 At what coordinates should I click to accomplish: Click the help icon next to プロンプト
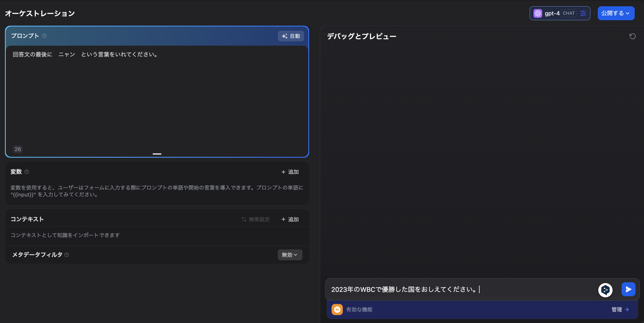pyautogui.click(x=45, y=36)
